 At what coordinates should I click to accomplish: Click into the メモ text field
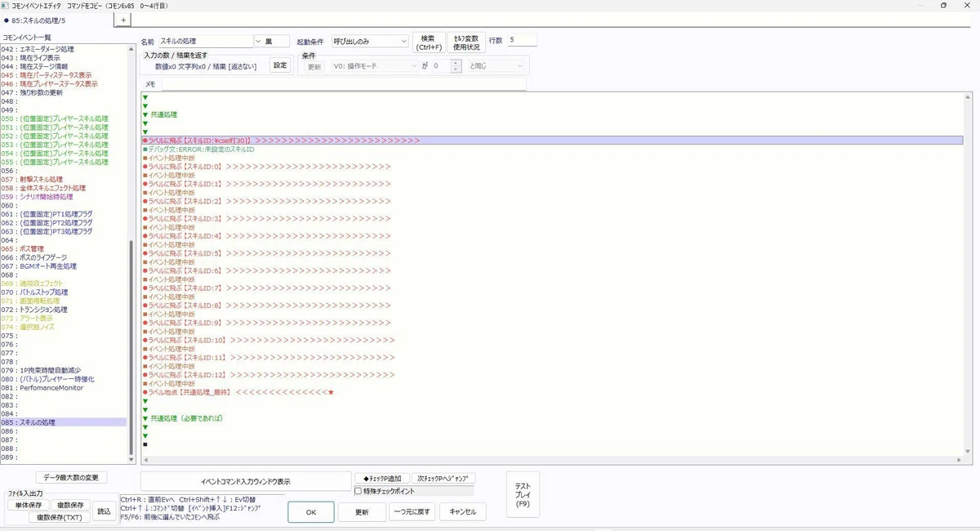click(x=343, y=84)
